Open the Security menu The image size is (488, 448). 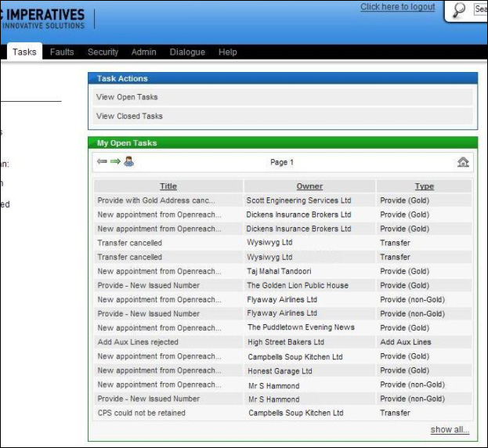[103, 52]
